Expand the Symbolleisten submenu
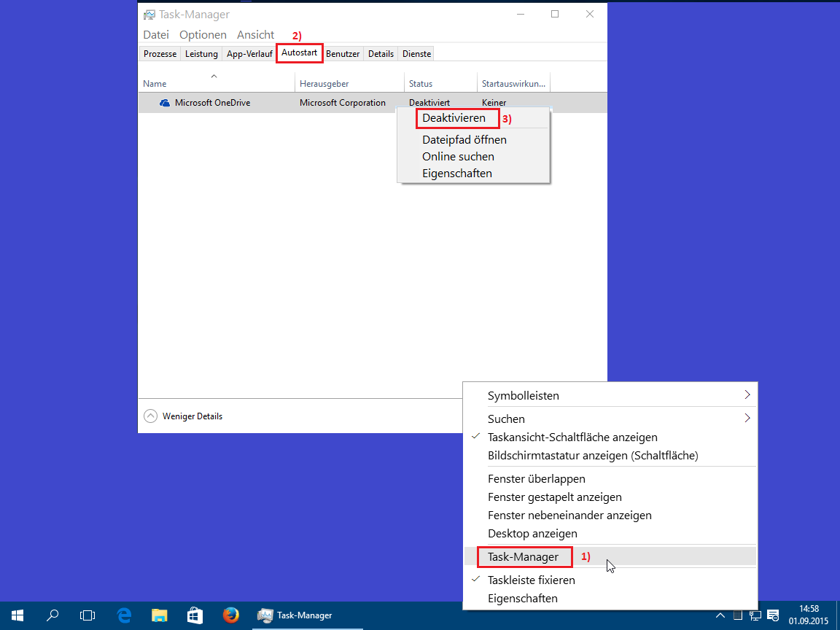 click(610, 396)
